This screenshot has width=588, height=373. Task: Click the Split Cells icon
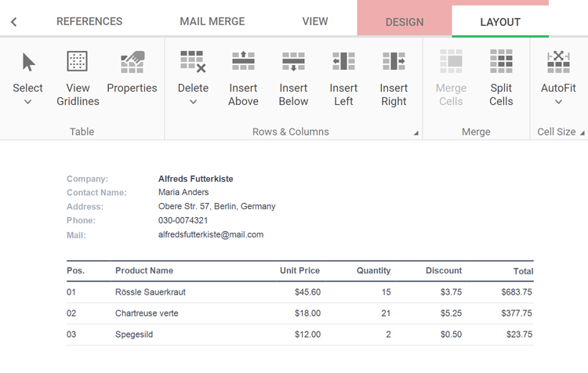501,62
